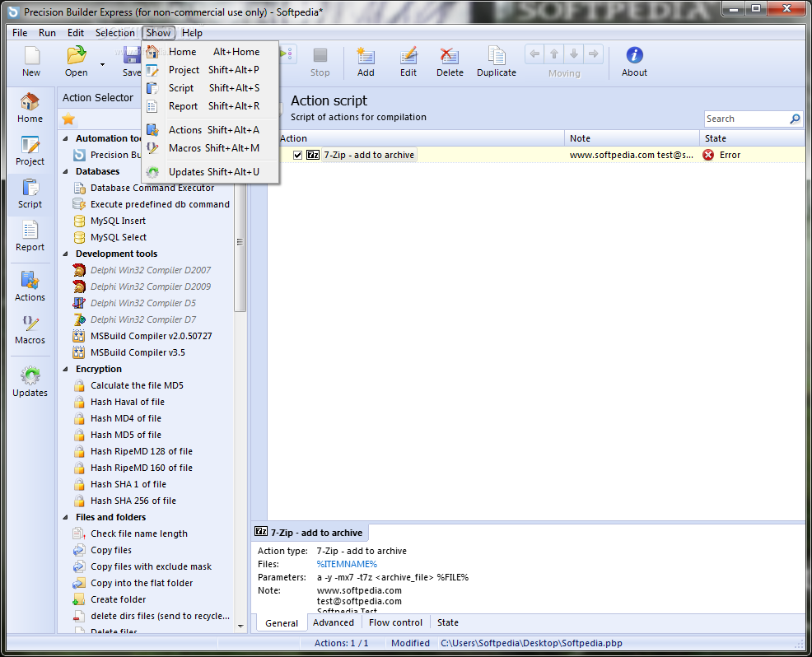Viewport: 812px width, 657px height.
Task: Click the MySQL Insert database icon
Action: point(79,221)
